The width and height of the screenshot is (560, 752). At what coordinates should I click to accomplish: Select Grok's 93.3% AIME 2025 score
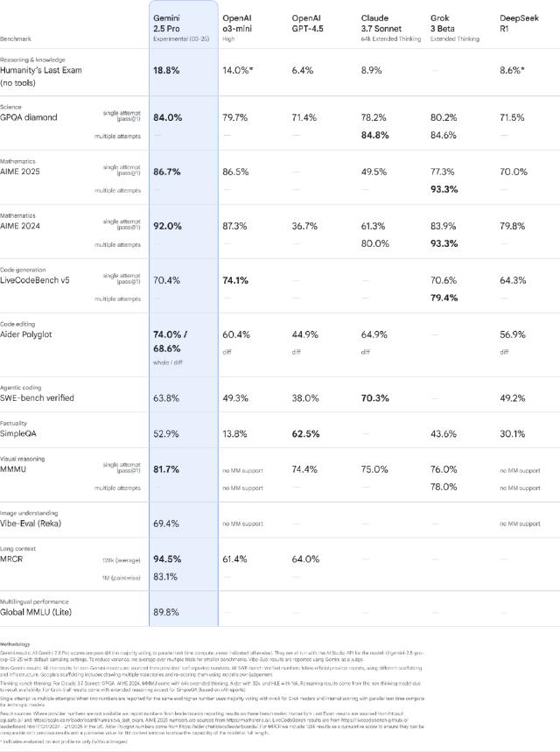(444, 189)
